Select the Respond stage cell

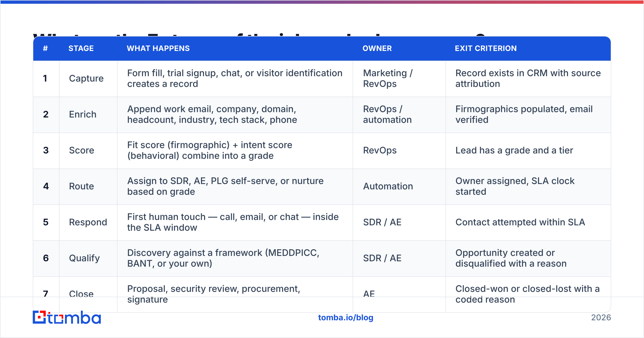point(88,222)
